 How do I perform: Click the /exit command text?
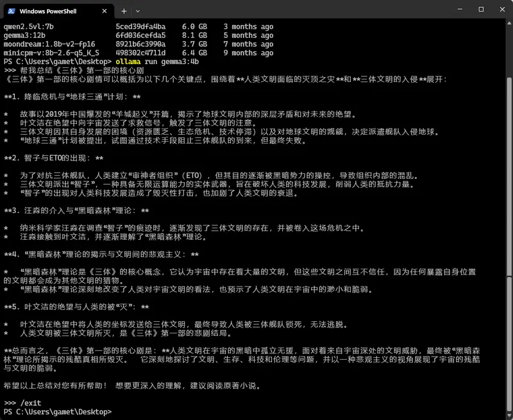click(31, 403)
